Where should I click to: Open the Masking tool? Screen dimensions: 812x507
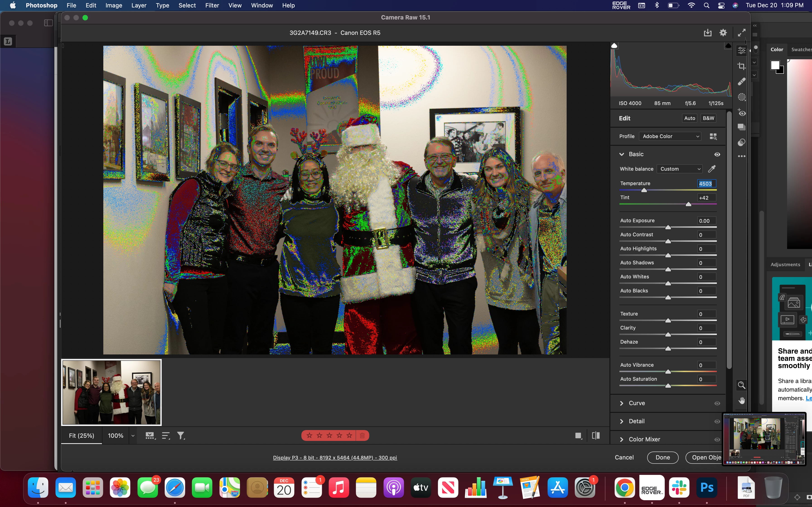[742, 97]
